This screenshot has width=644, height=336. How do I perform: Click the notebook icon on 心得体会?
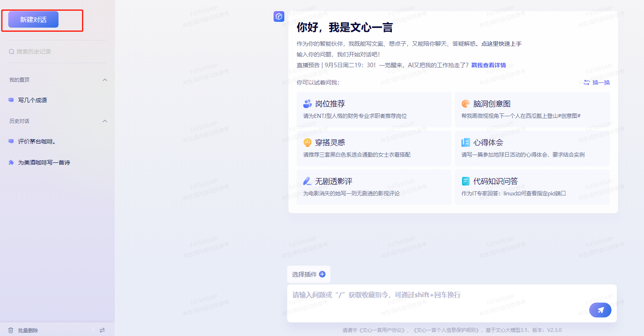[466, 142]
